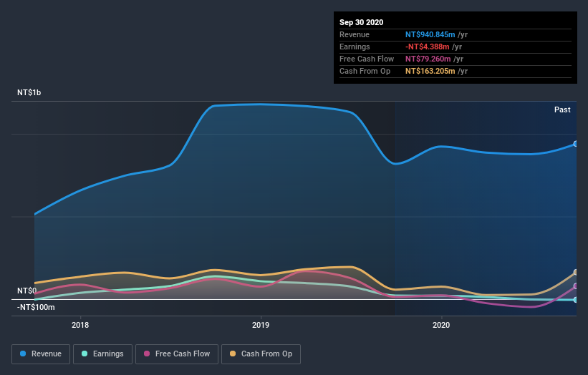Viewport: 588px width, 375px height.
Task: Click the Earnings label in the tooltip
Action: pyautogui.click(x=355, y=47)
